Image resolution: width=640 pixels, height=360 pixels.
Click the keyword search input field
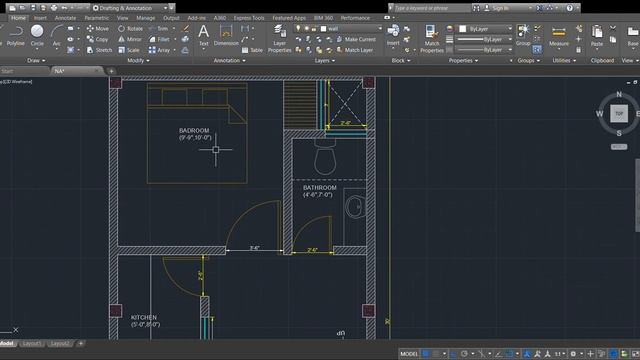[432, 8]
